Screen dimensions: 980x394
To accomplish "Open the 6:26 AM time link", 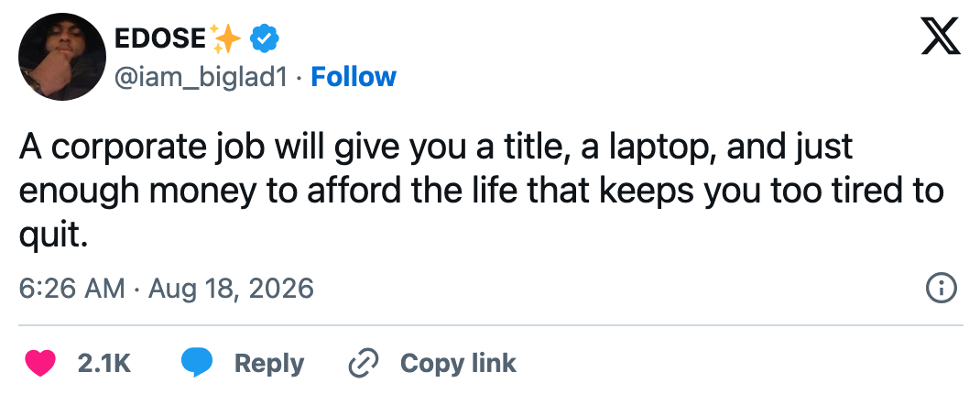I will click(71, 289).
